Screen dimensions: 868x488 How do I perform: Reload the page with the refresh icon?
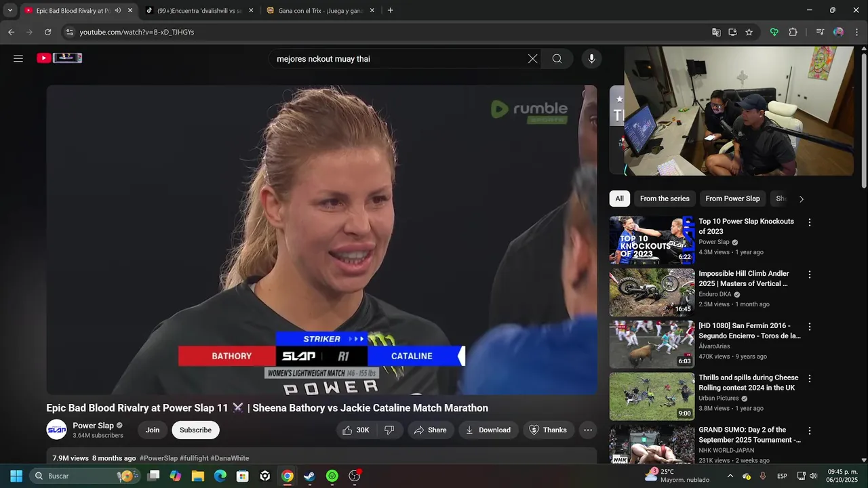point(47,32)
